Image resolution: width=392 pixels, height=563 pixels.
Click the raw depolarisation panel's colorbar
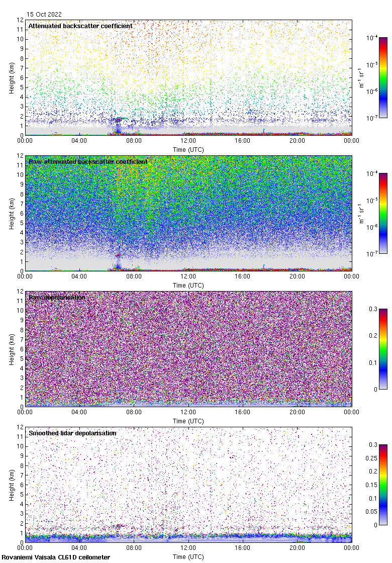coord(383,349)
